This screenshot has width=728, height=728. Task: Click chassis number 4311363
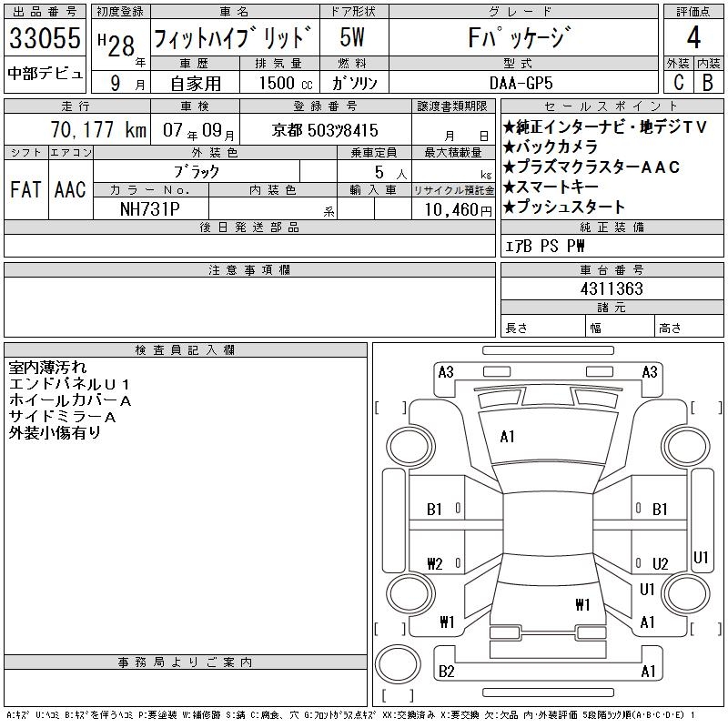[x=612, y=288]
